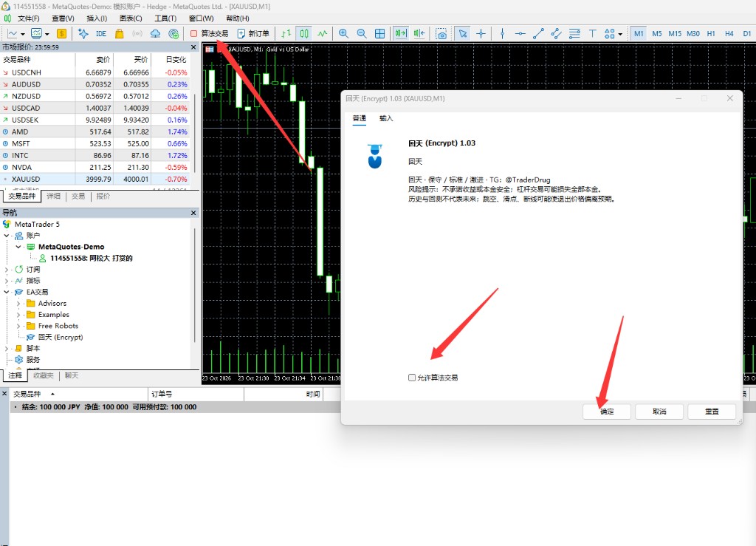Click the 确定 button
Screen dimensions: 756x546
(x=607, y=412)
